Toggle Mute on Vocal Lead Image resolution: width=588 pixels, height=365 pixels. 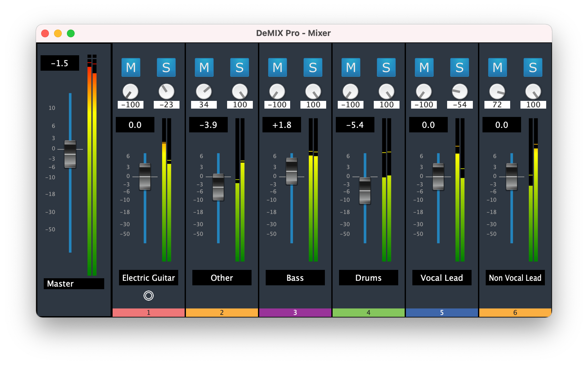(424, 67)
